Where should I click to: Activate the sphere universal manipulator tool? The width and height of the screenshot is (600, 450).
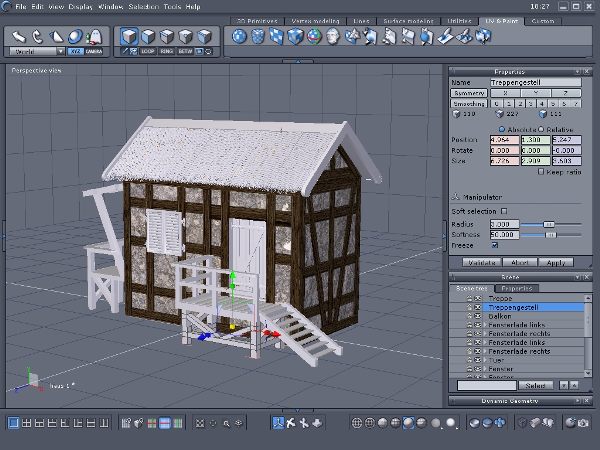tap(75, 37)
